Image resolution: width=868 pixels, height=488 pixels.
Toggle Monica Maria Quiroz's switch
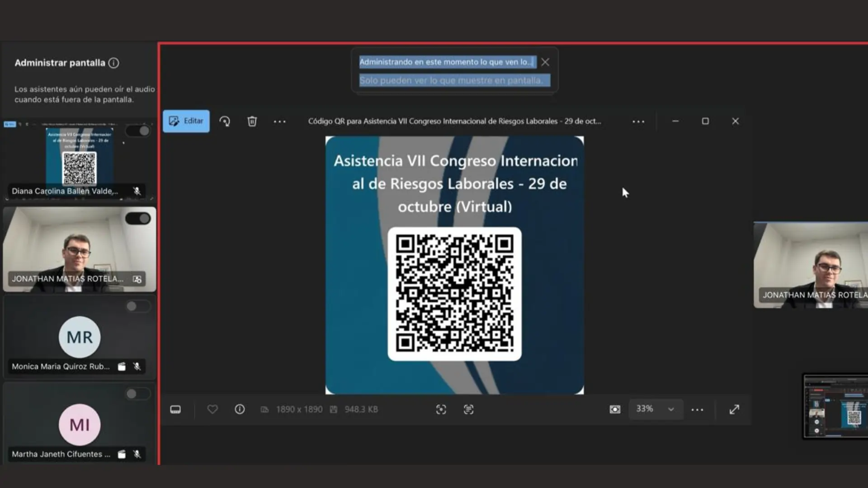(137, 306)
